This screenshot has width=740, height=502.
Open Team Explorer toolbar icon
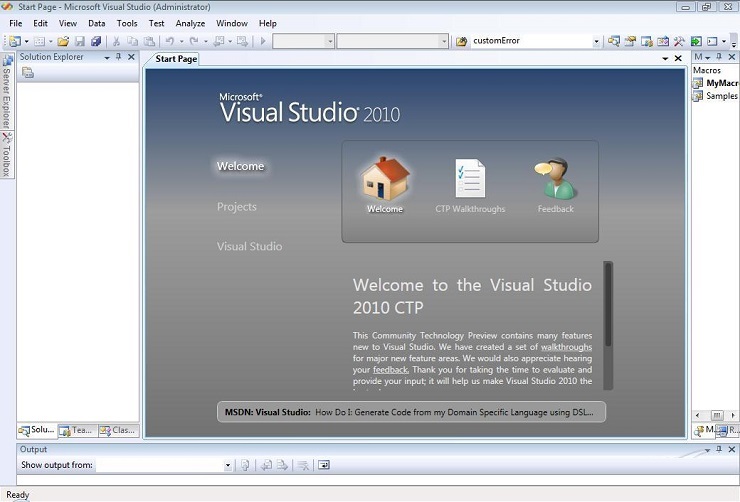(x=647, y=41)
